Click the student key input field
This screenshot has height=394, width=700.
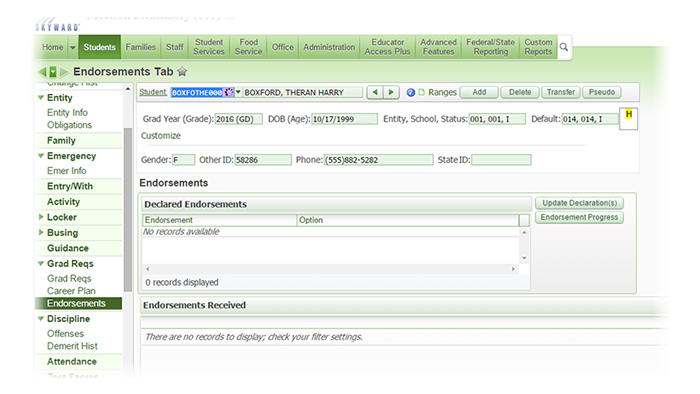pos(202,92)
